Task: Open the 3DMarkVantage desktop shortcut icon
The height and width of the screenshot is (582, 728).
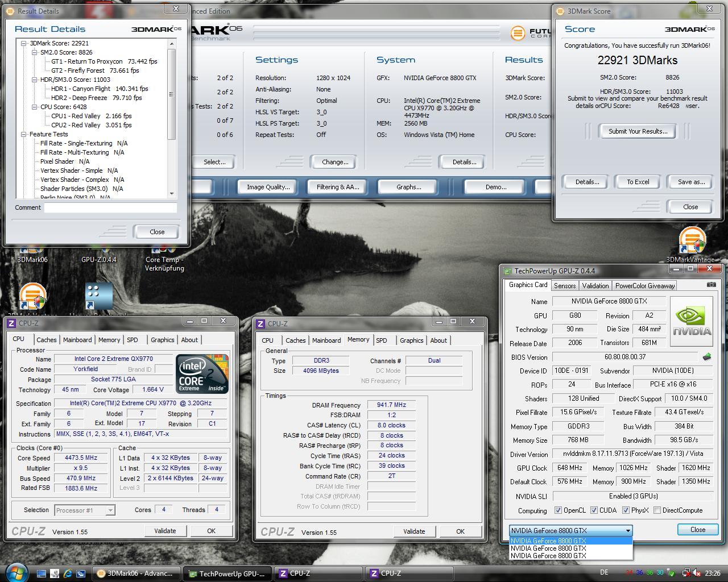Action: point(692,240)
